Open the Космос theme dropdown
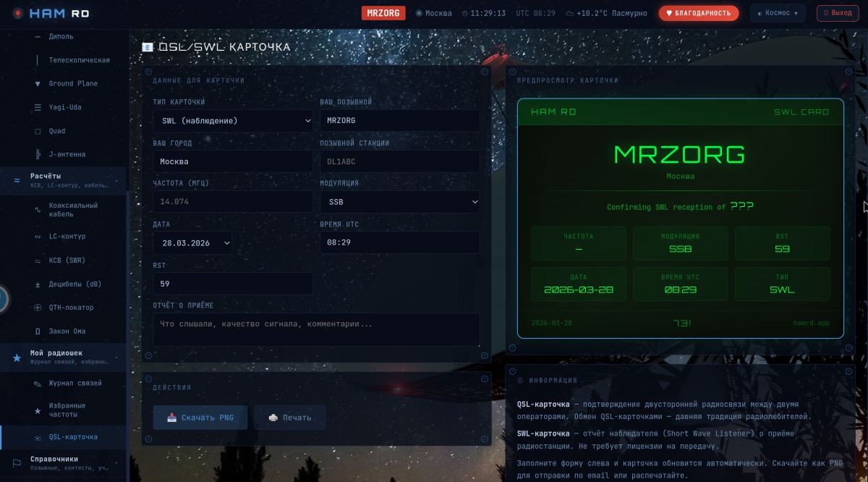This screenshot has height=482, width=868. click(x=778, y=13)
